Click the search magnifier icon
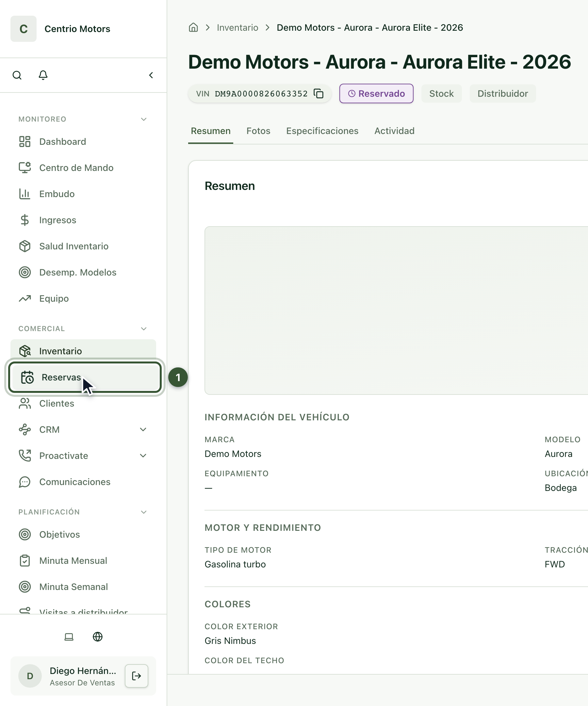588x706 pixels. coord(17,75)
